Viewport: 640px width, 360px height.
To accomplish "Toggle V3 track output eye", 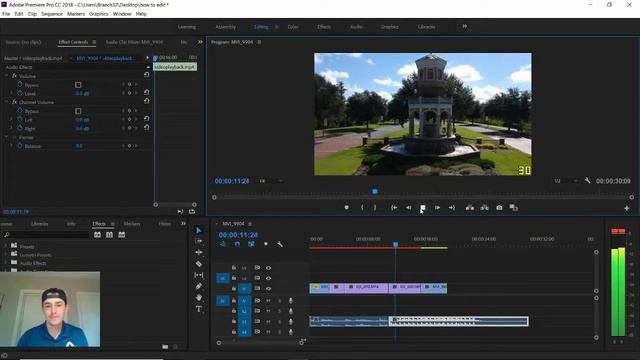I will point(268,268).
